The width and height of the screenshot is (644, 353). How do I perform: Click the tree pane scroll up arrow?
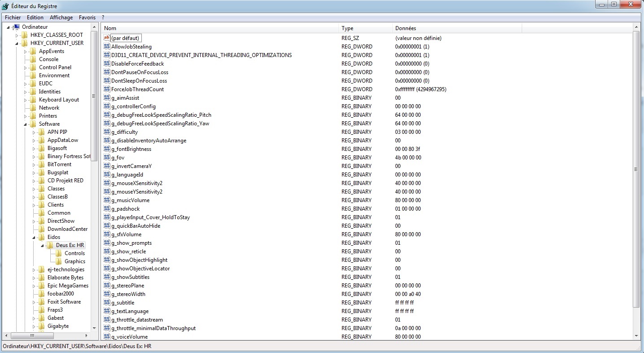[x=94, y=28]
